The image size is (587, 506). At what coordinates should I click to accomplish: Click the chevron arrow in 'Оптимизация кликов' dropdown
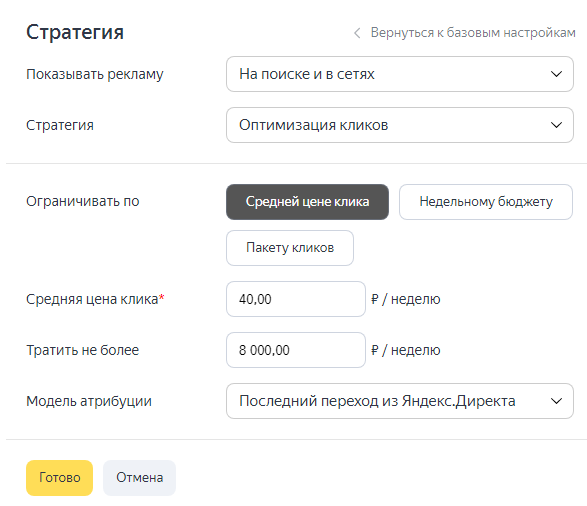[556, 125]
